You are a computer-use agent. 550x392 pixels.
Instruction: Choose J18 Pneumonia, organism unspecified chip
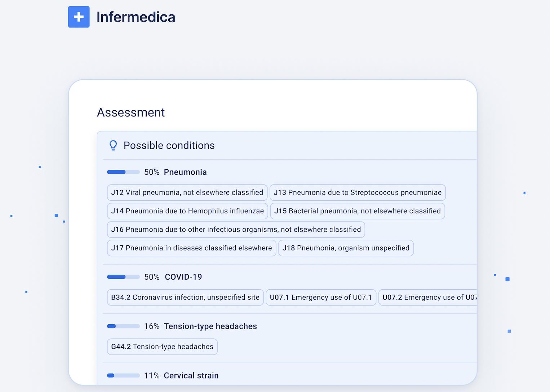[346, 248]
